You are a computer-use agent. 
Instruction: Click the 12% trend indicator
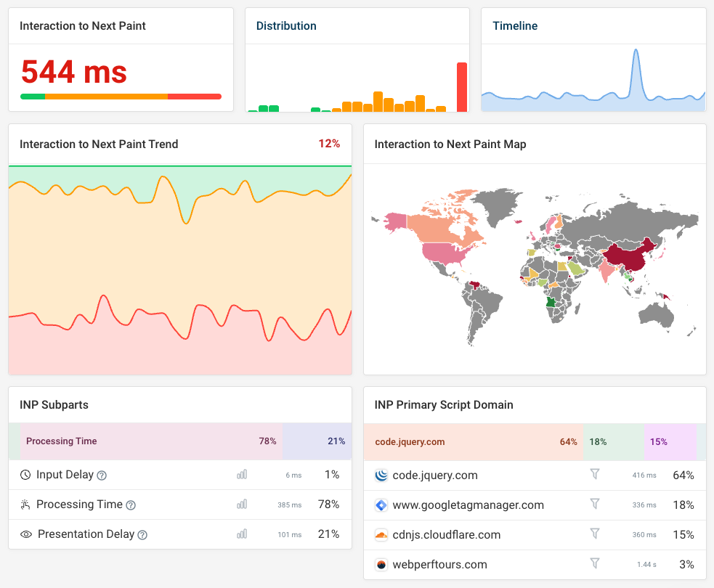click(329, 144)
